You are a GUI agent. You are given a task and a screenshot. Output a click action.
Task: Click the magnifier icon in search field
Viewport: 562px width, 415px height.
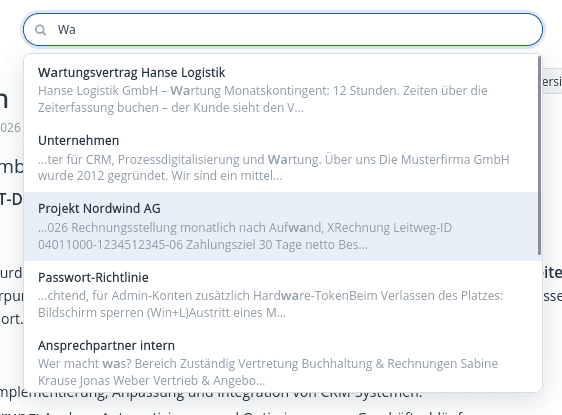point(41,30)
